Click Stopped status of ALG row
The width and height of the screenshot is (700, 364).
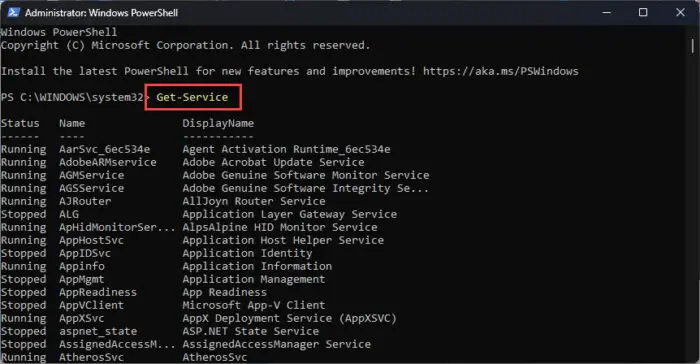23,214
